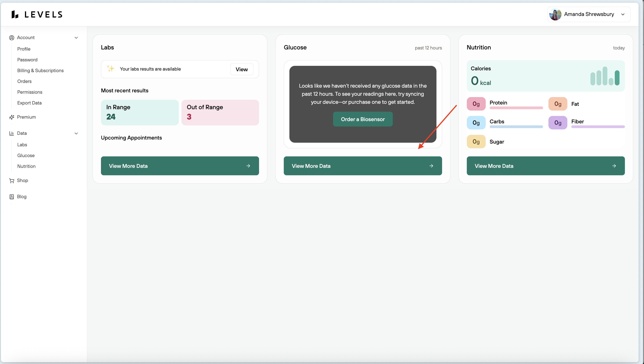Image resolution: width=644 pixels, height=364 pixels.
Task: Open the Amanda Shrewsbury user dropdown
Action: [x=623, y=15]
